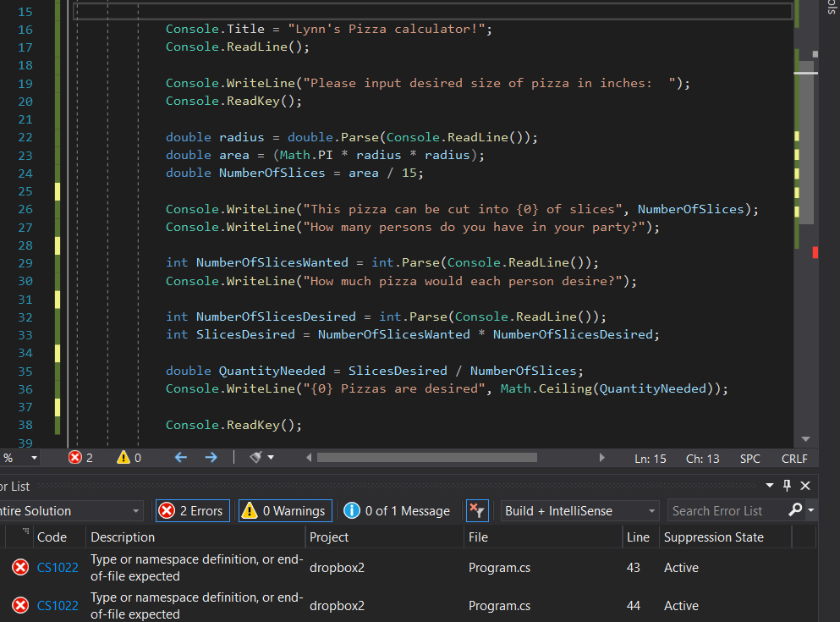Click the navigate backward arrow icon
The image size is (840, 622).
[x=180, y=458]
